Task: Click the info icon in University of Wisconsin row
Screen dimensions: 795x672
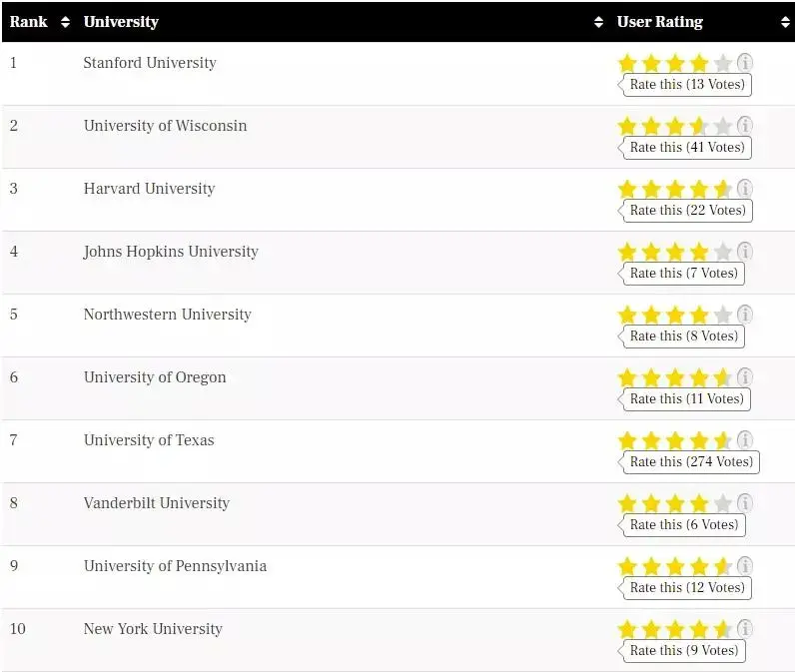Action: coord(745,126)
